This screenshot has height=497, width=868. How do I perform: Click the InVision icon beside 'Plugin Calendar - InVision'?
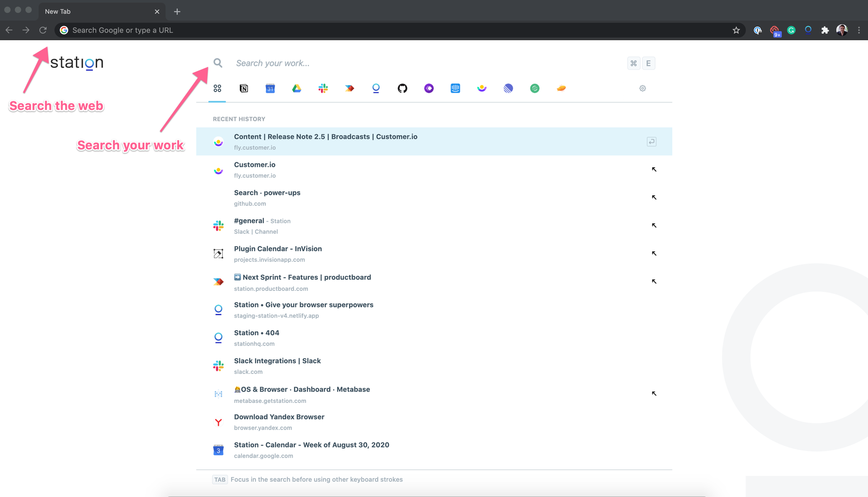pos(218,254)
